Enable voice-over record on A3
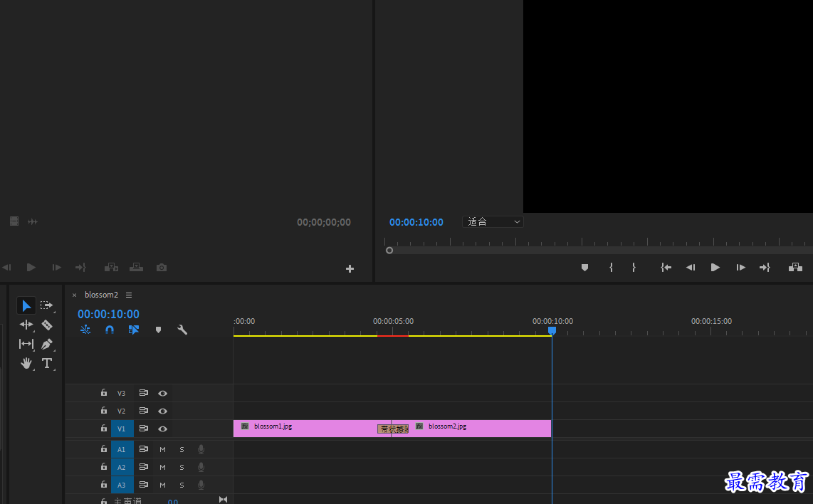The width and height of the screenshot is (813, 504). 201,485
